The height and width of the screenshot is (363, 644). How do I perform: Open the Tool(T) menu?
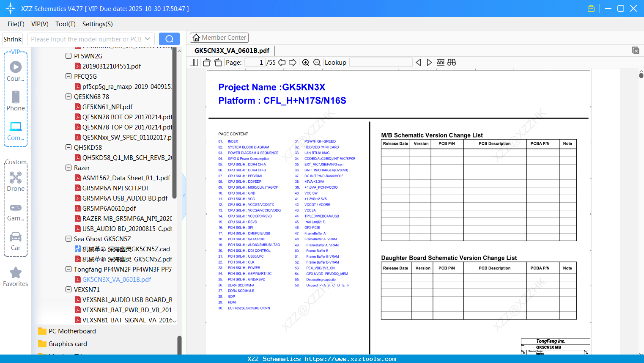pyautogui.click(x=66, y=24)
